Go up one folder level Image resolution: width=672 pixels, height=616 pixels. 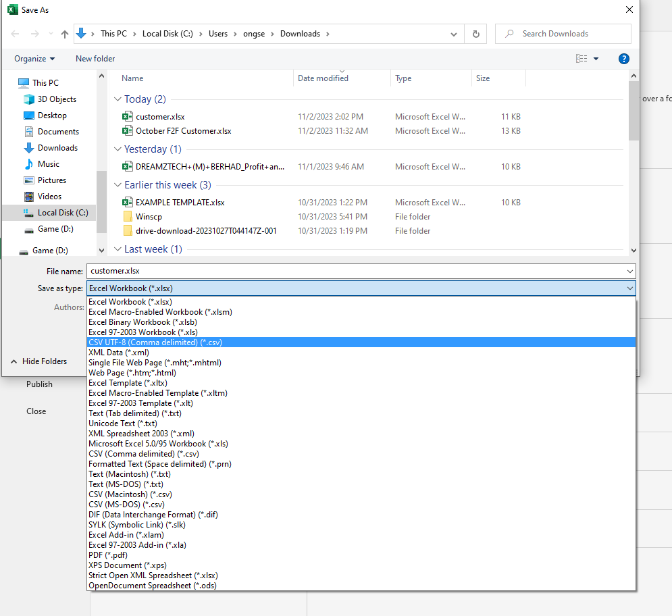click(x=65, y=34)
